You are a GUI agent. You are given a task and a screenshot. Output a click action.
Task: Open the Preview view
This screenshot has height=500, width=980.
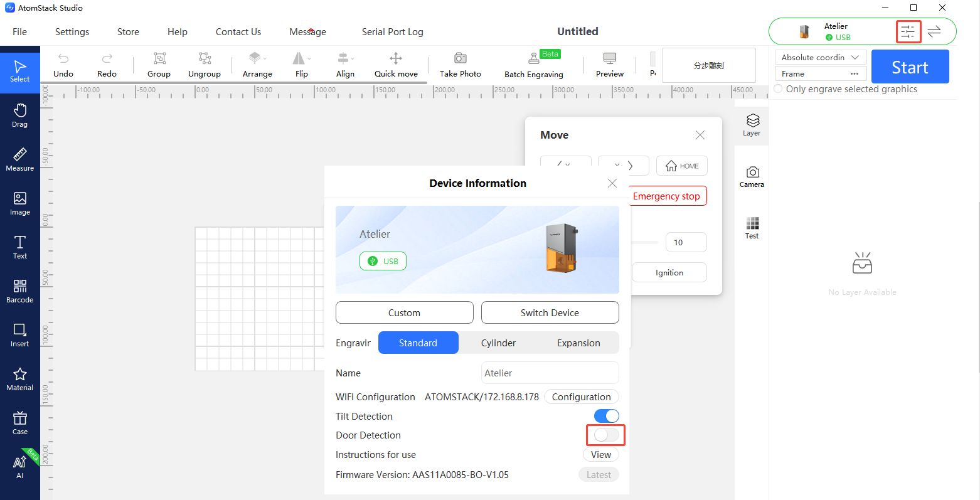pos(610,65)
